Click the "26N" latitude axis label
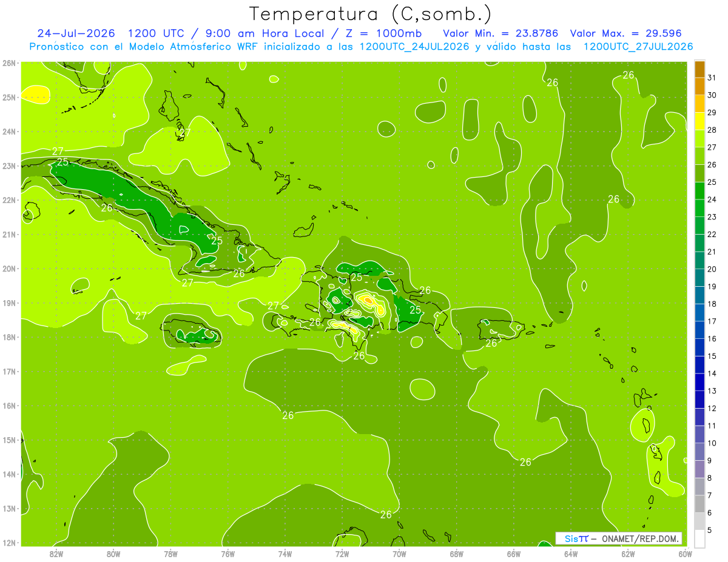 8,62
